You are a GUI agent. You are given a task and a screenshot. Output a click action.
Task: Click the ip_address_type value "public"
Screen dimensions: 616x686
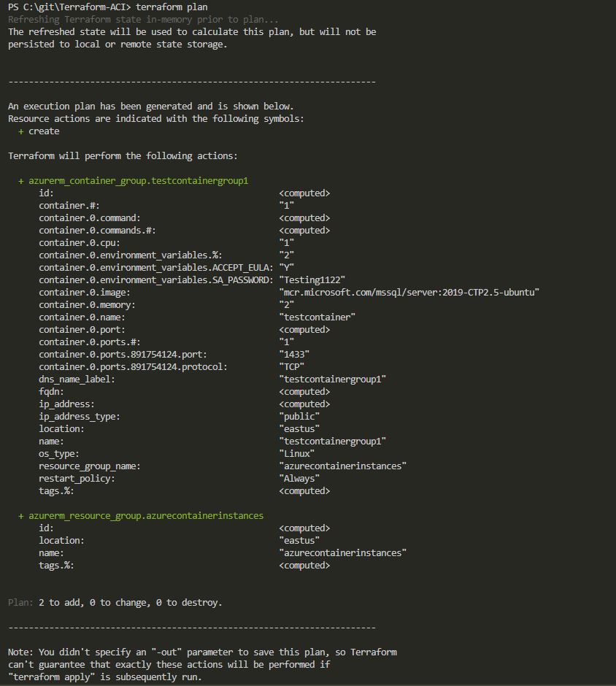tap(299, 416)
